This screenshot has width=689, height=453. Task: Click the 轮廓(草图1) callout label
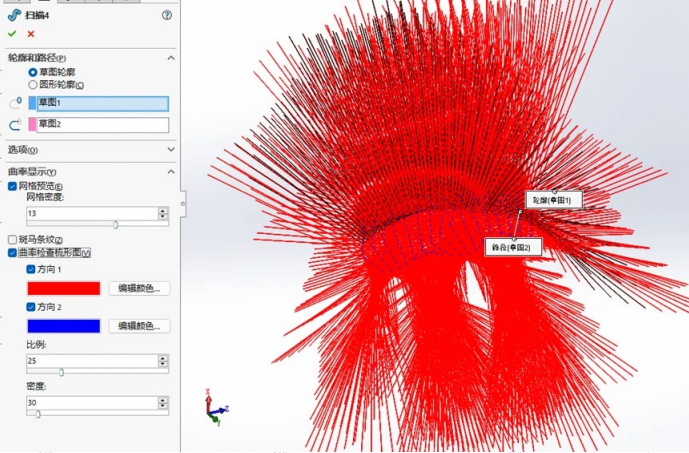point(554,200)
